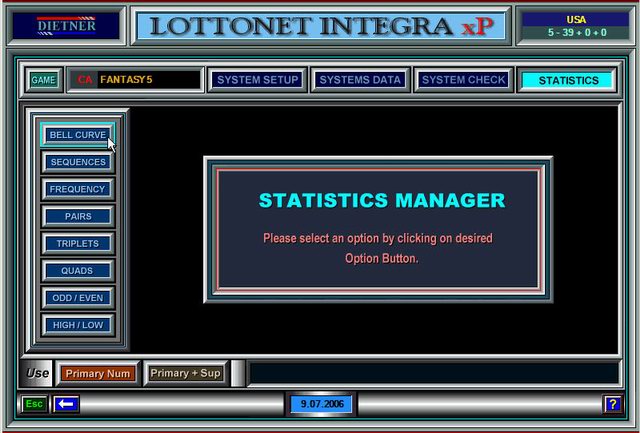Open help with the question mark icon
Image resolution: width=640 pixels, height=433 pixels.
click(x=612, y=404)
